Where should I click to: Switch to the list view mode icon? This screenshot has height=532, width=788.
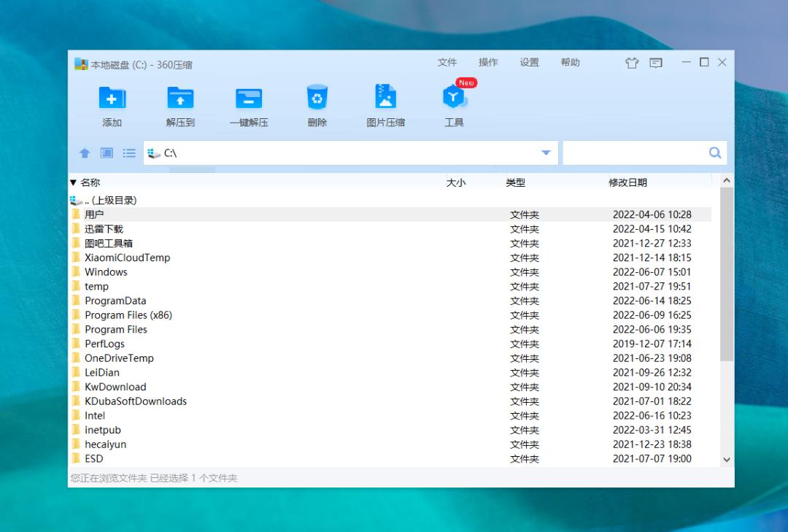129,153
